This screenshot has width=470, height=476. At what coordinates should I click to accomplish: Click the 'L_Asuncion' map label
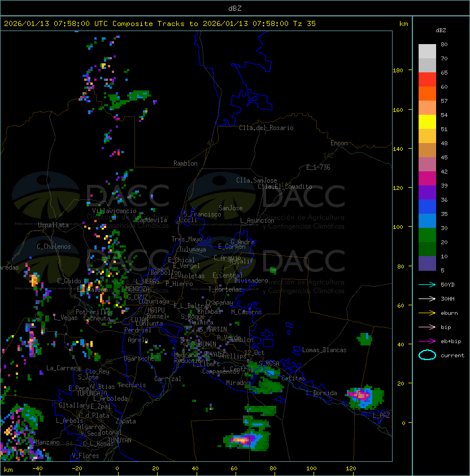click(x=257, y=220)
